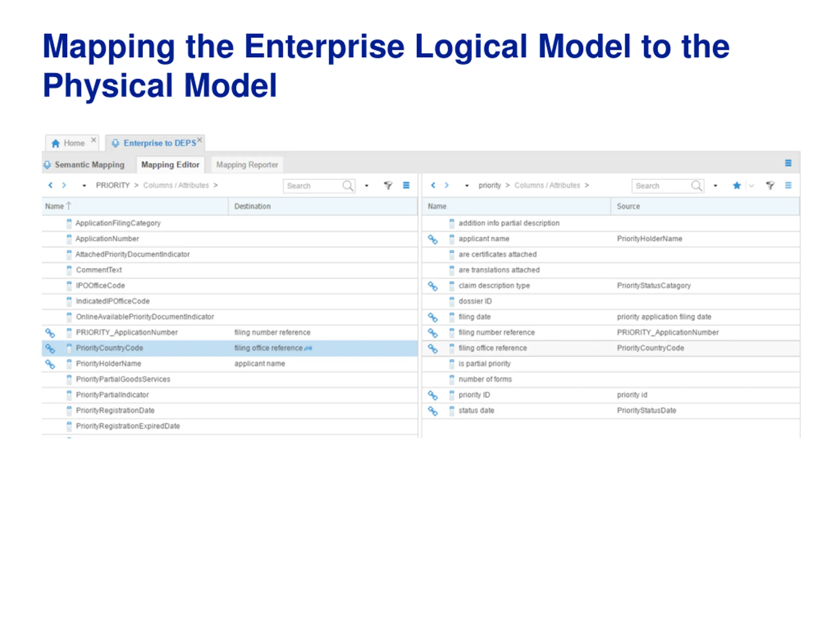
Task: Select the AttachedPriorityDocumentIndicator row
Action: (230, 254)
